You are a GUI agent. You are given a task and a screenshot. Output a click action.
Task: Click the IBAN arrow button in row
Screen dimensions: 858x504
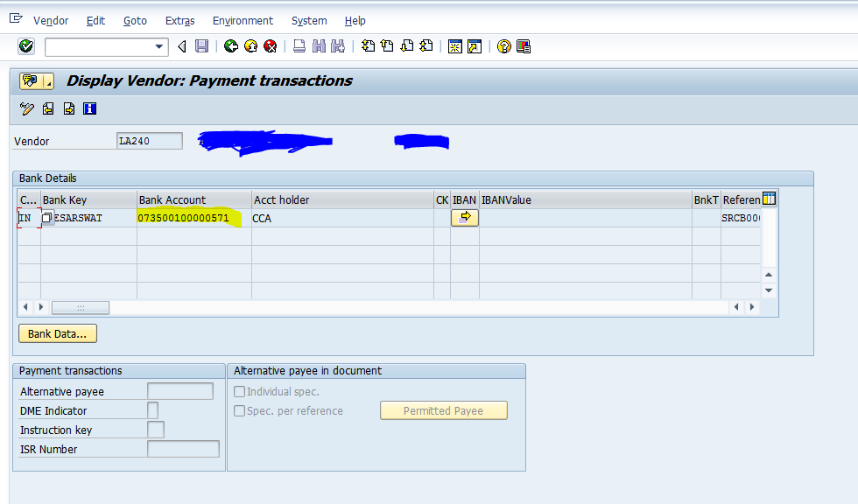464,218
